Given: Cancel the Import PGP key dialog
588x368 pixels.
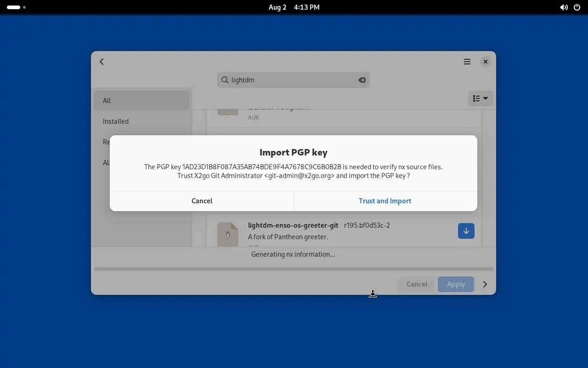Looking at the screenshot, I should coord(202,201).
